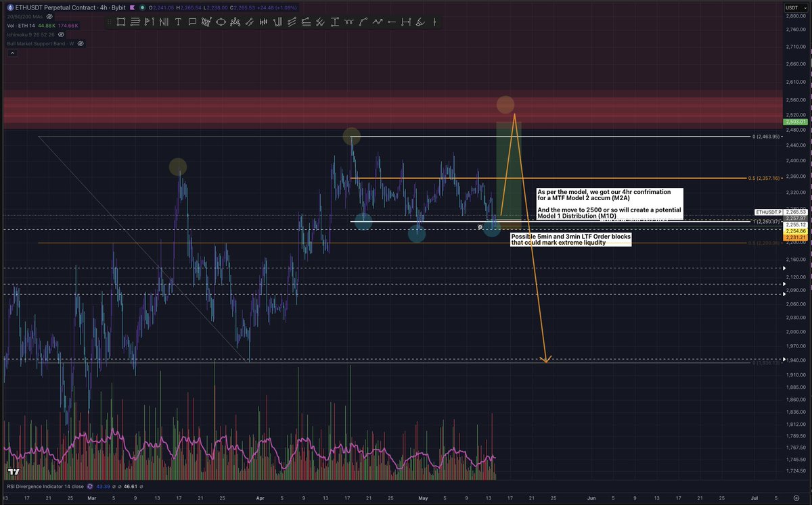
Task: Select the flag marks tool icon
Action: 149,22
